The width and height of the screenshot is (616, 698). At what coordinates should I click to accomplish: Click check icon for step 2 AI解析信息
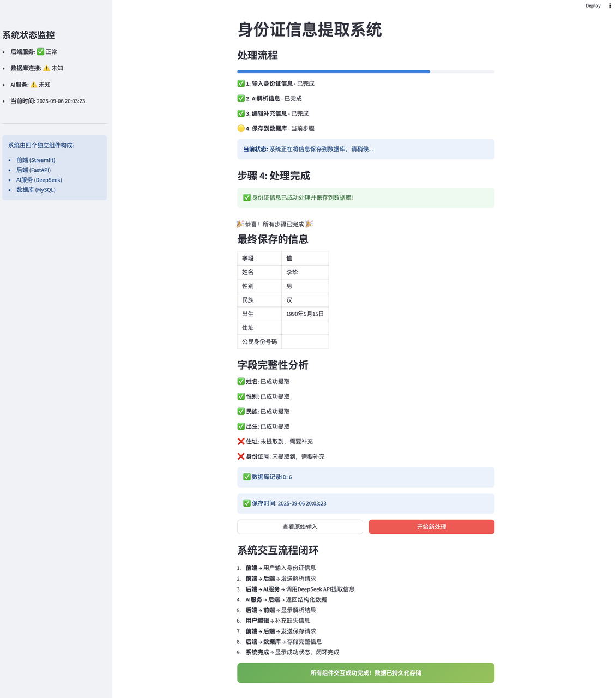pyautogui.click(x=241, y=99)
